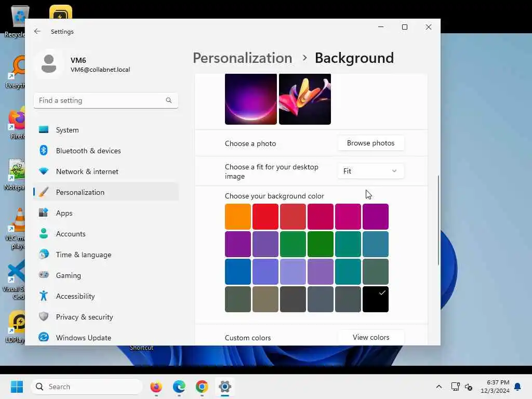Click the network status tray icon

[x=455, y=387]
